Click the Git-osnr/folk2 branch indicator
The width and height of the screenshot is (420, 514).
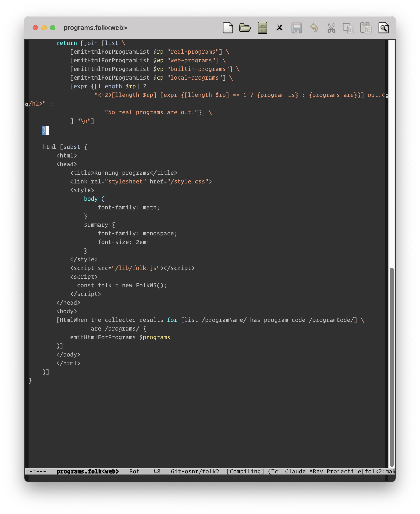195,471
